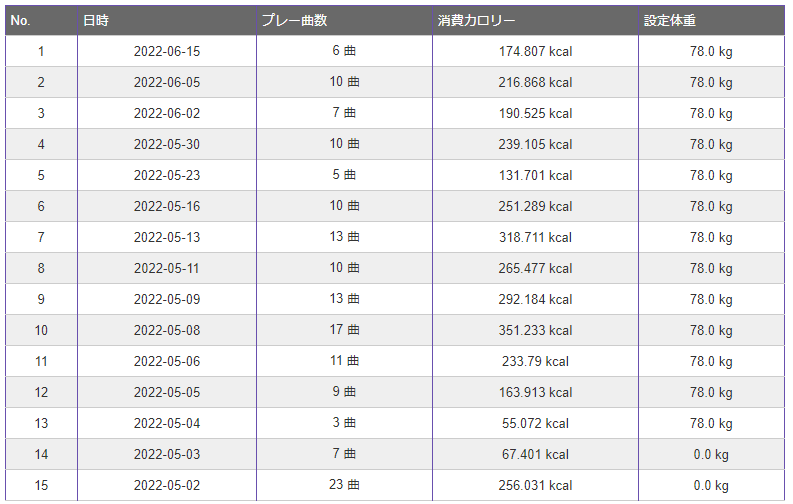This screenshot has width=793, height=504.
Task: Select the row dated 2022-05-23
Action: 395,175
